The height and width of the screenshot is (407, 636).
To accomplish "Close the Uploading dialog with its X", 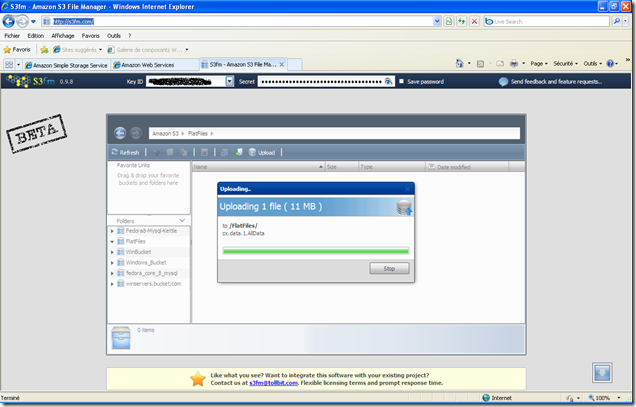I will click(x=407, y=189).
